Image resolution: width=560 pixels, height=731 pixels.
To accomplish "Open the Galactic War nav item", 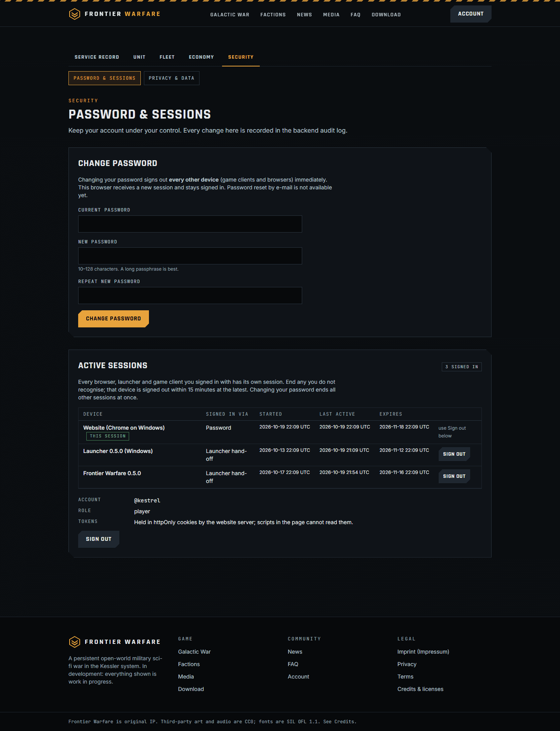I will point(230,15).
